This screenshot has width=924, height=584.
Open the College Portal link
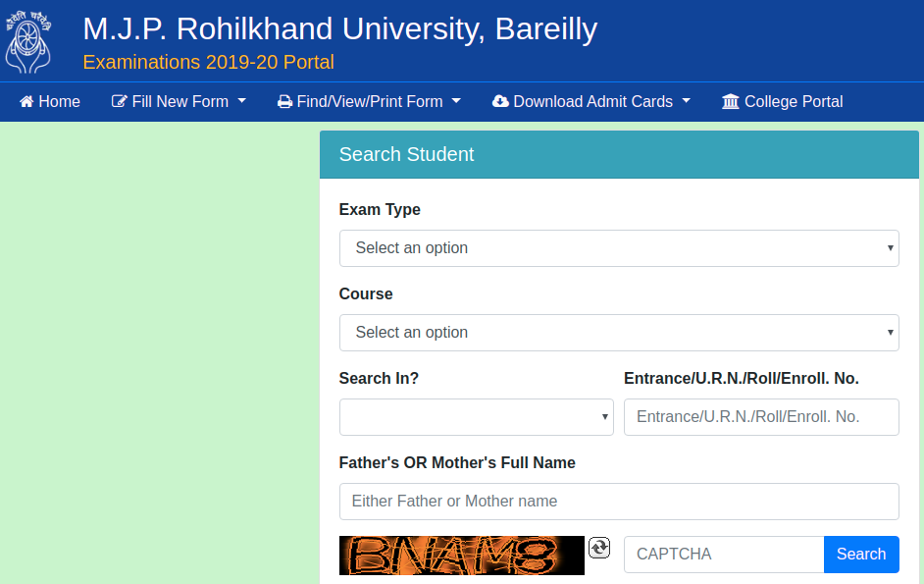(x=782, y=101)
